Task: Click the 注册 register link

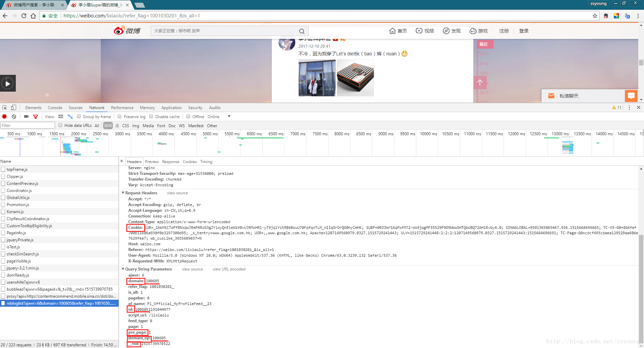Action: 504,31
